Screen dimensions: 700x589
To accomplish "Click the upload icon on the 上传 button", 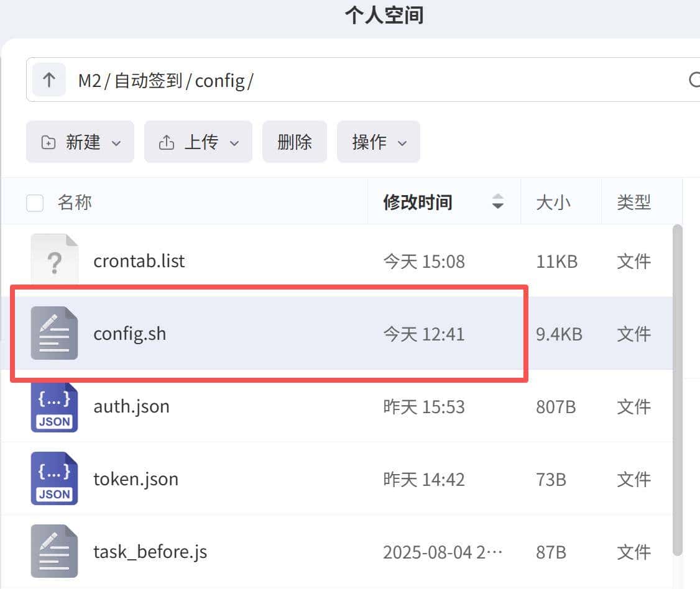I will 167,142.
